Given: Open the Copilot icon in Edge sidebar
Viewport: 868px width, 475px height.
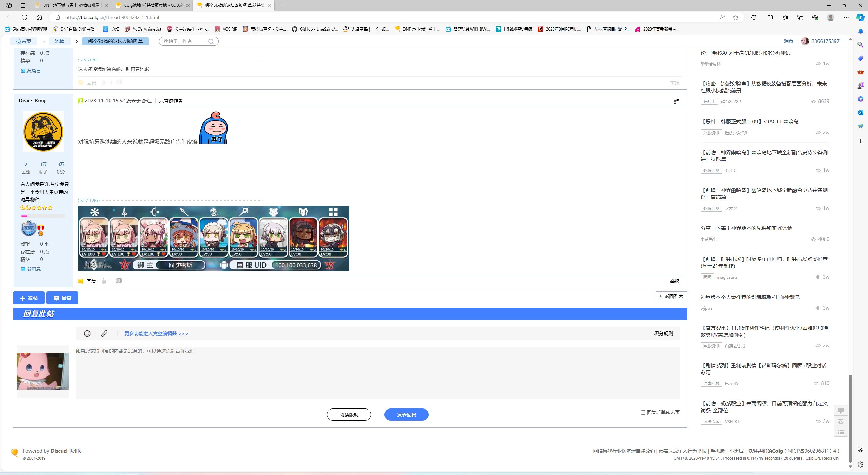Looking at the screenshot, I should (861, 17).
